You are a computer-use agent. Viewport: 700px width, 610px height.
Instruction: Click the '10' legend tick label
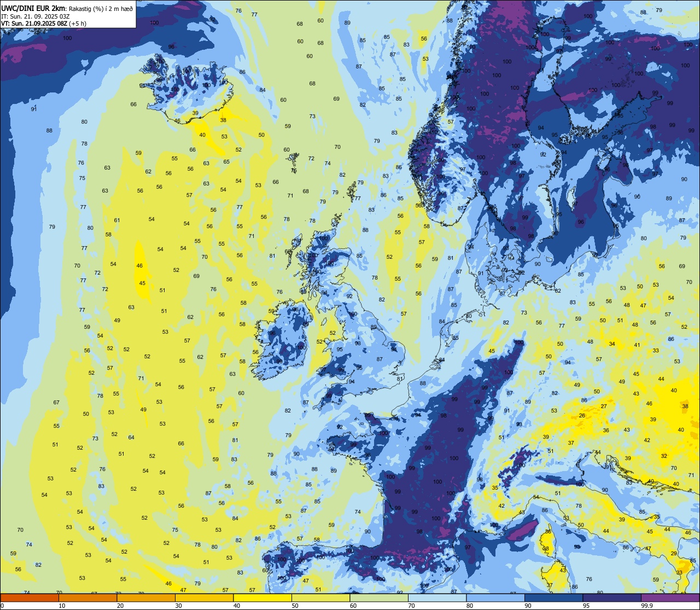click(x=62, y=606)
